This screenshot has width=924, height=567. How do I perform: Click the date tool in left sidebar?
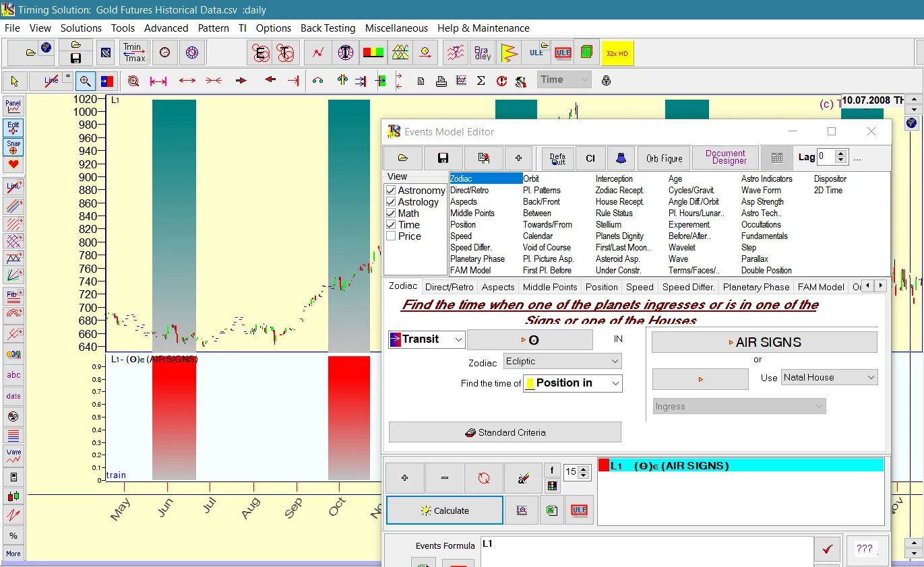click(13, 396)
